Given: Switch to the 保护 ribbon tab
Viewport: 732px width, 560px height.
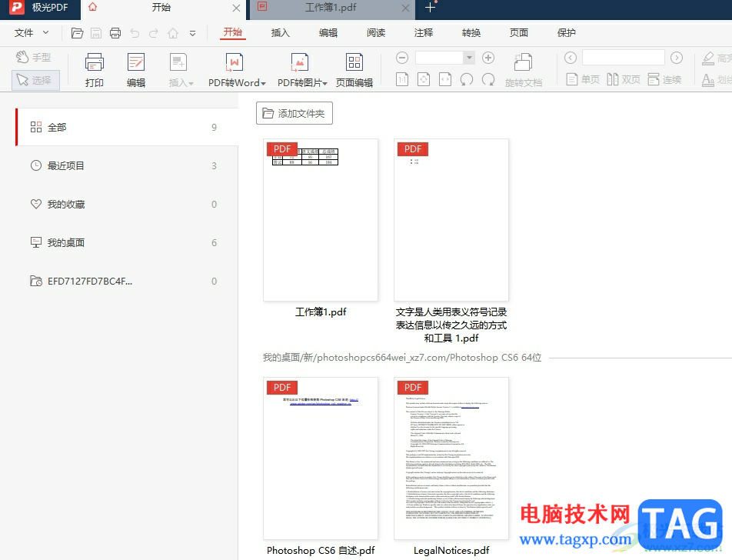Looking at the screenshot, I should coord(566,33).
